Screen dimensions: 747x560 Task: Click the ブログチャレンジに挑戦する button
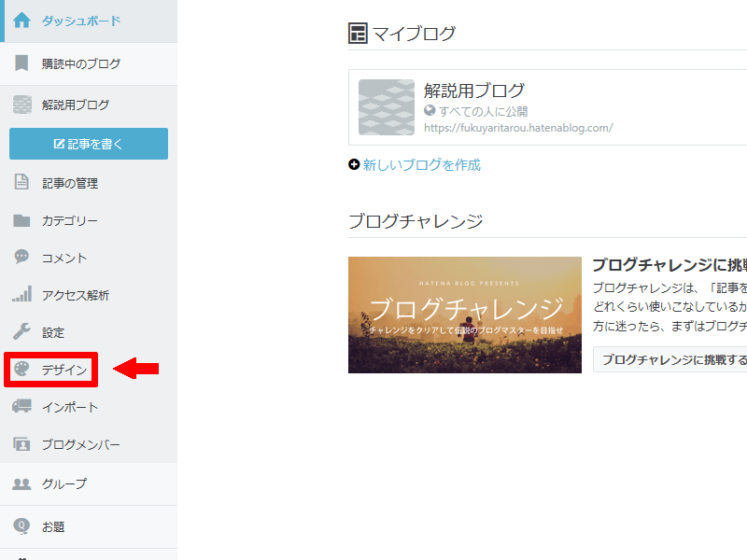point(669,359)
